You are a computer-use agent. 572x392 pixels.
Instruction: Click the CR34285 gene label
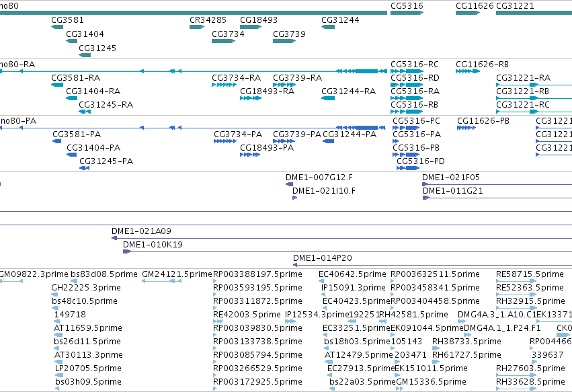point(208,19)
